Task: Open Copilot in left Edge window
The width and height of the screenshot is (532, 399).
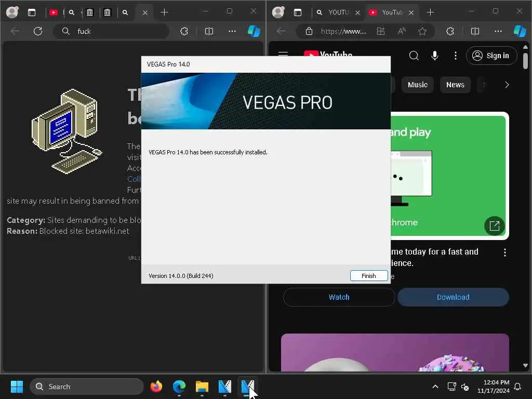Action: pos(254,31)
